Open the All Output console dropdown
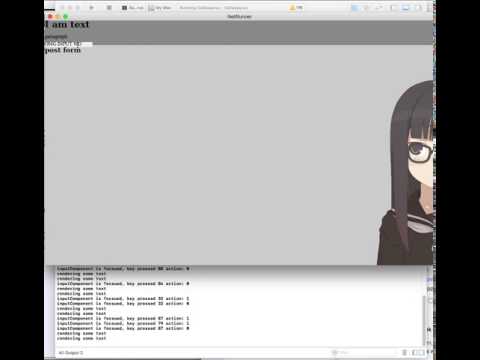Image resolution: width=480 pixels, height=360 pixels. point(71,352)
